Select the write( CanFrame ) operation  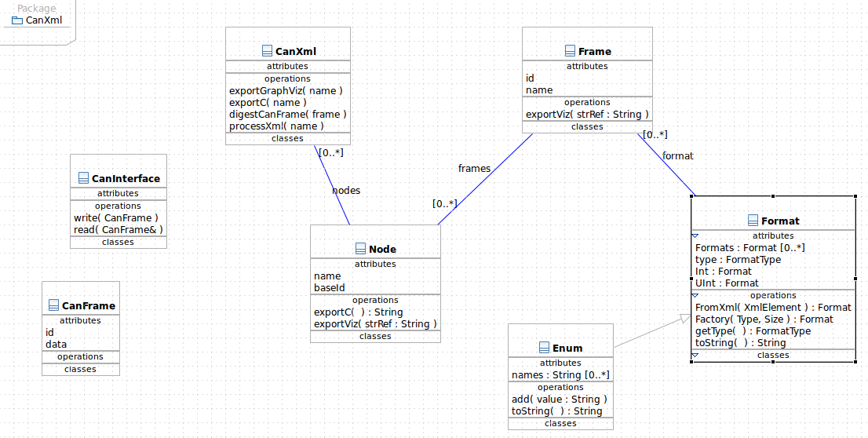116,218
